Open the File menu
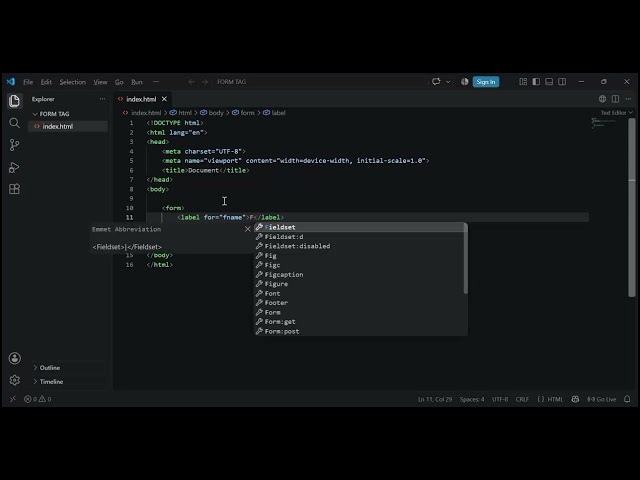 pos(28,82)
